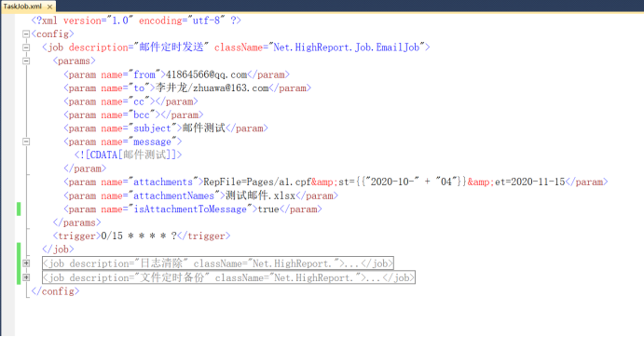644x337 pixels.
Task: Click the attachmentNames value 测试邮件.xlsx
Action: (260, 195)
